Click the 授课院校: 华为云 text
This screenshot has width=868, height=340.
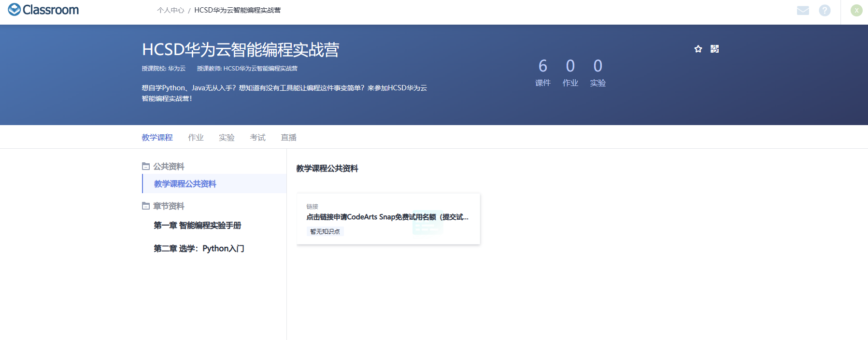click(163, 69)
